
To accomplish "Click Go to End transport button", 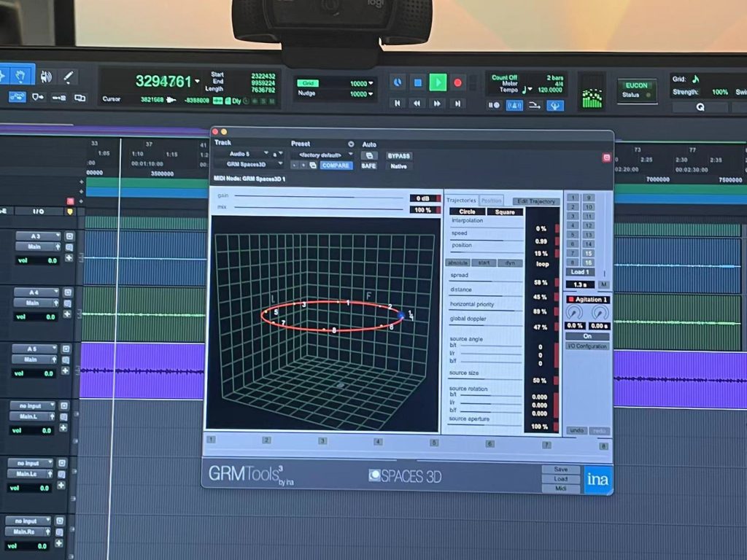I will click(x=457, y=104).
